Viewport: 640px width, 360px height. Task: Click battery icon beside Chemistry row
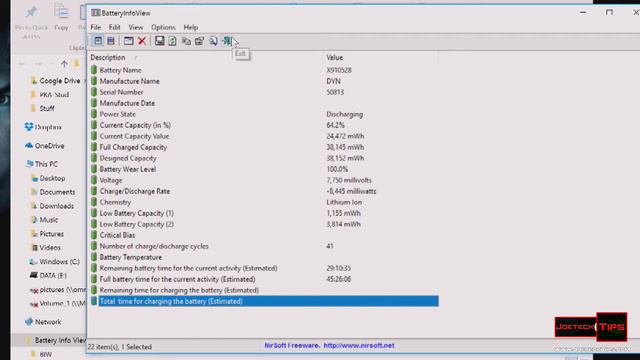coord(94,202)
